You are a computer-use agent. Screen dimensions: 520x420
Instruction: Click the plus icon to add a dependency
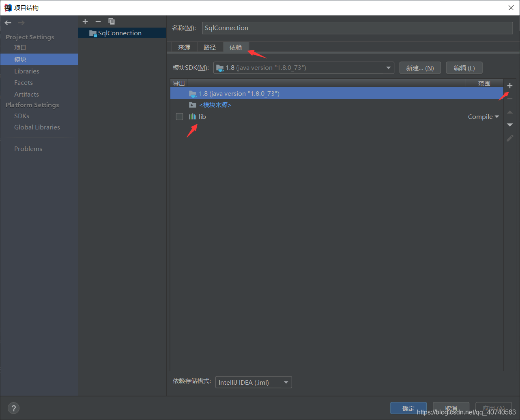click(x=510, y=85)
